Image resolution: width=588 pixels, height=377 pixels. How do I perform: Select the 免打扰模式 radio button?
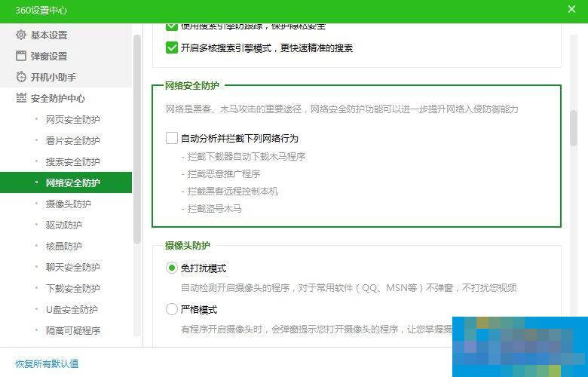(x=172, y=268)
